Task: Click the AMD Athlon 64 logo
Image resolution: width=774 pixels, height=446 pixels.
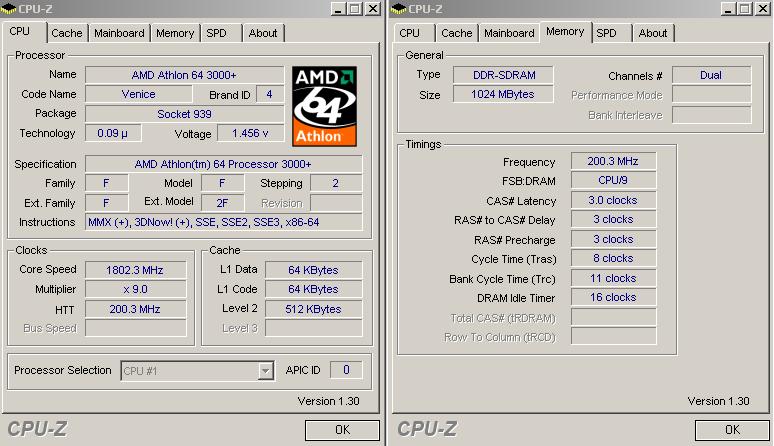Action: click(x=324, y=107)
